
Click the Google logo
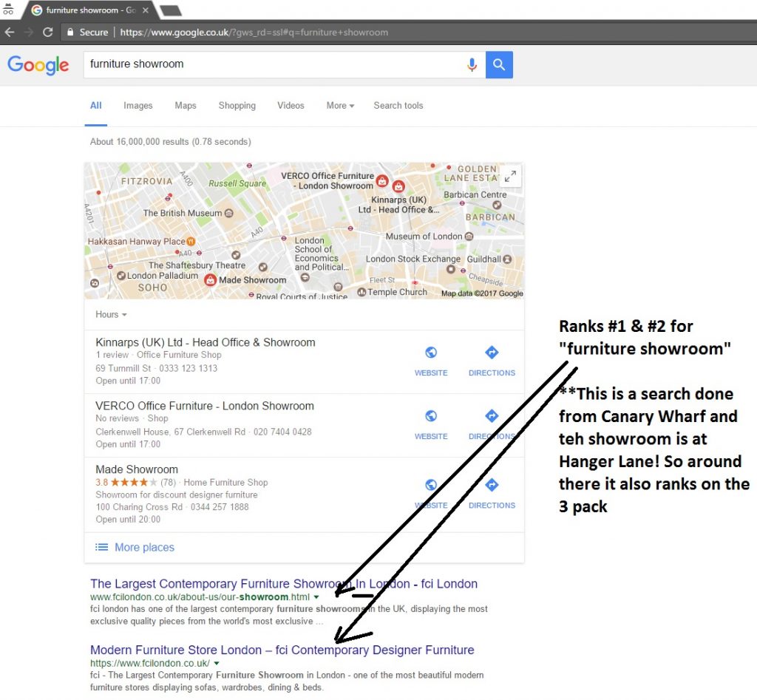[x=38, y=65]
